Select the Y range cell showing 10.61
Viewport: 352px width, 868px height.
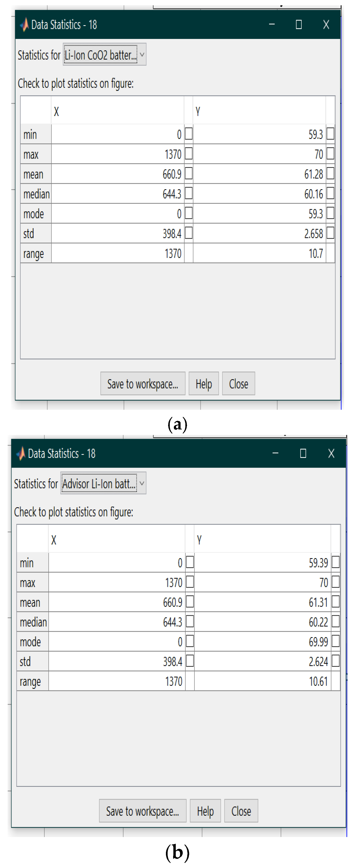pos(263,681)
